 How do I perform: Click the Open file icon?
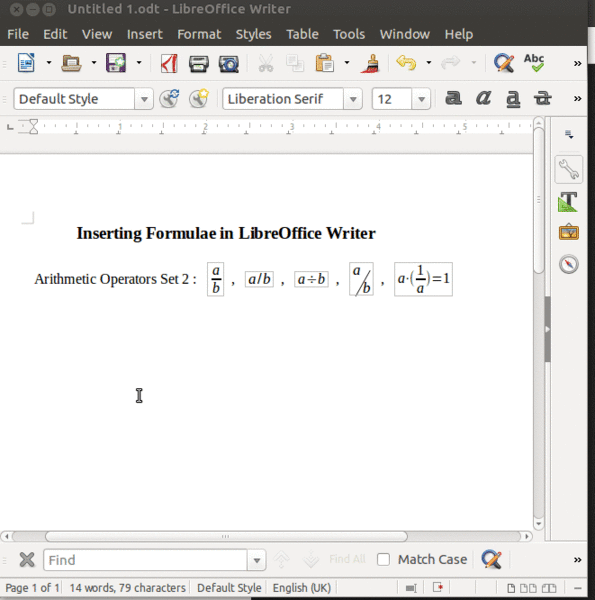pyautogui.click(x=71, y=63)
